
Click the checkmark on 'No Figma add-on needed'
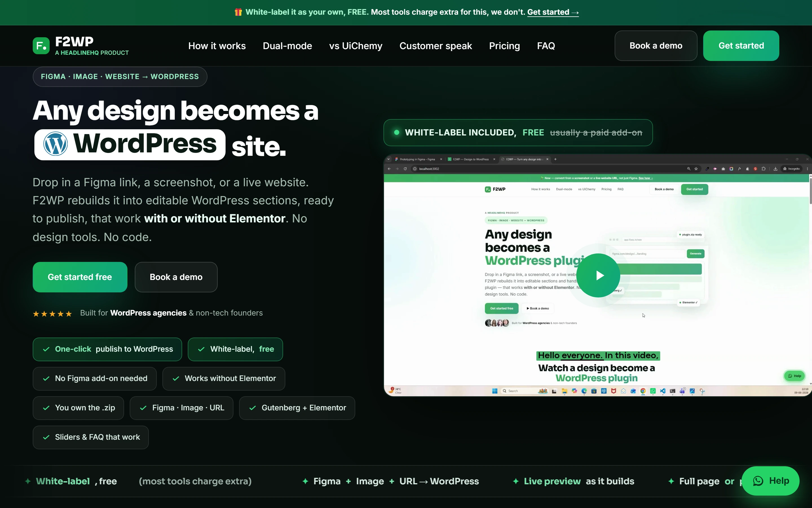pyautogui.click(x=46, y=378)
